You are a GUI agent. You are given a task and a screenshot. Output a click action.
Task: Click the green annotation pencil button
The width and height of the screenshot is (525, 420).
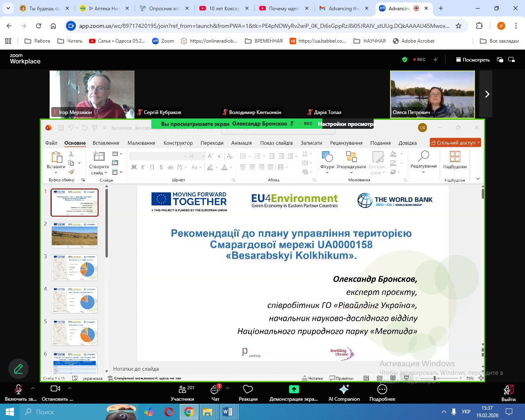click(18, 369)
